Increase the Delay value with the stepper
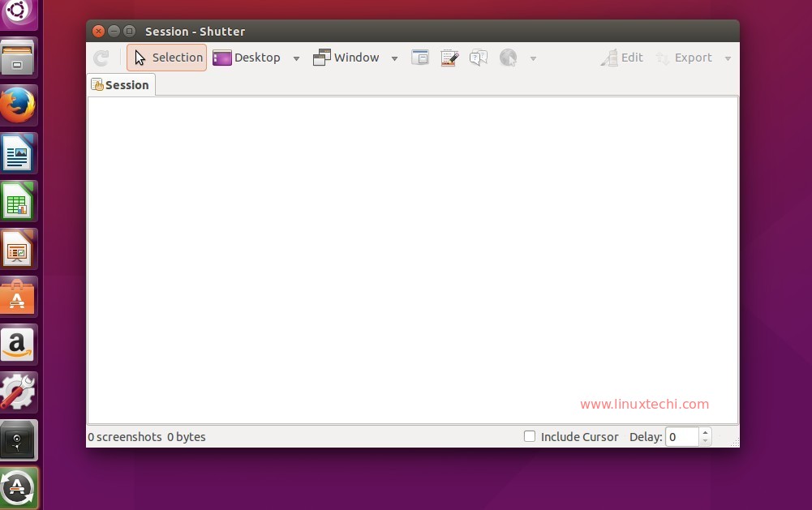This screenshot has height=510, width=812. (x=704, y=432)
